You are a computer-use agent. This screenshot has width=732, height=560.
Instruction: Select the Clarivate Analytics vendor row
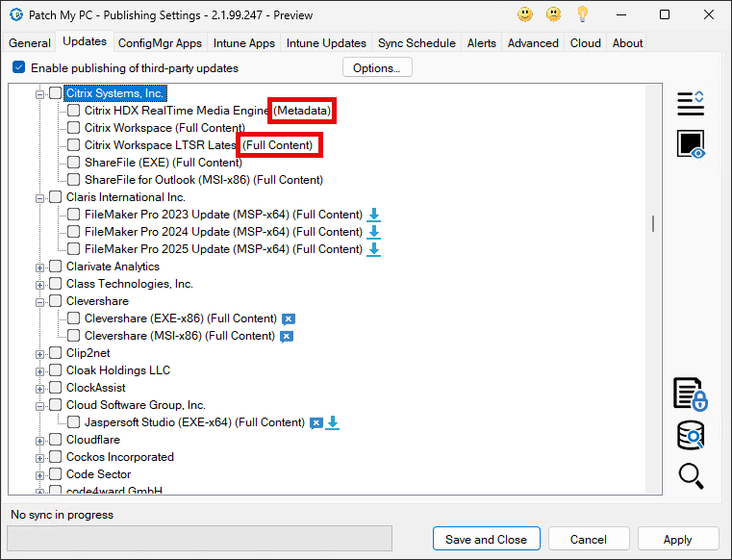(x=113, y=267)
